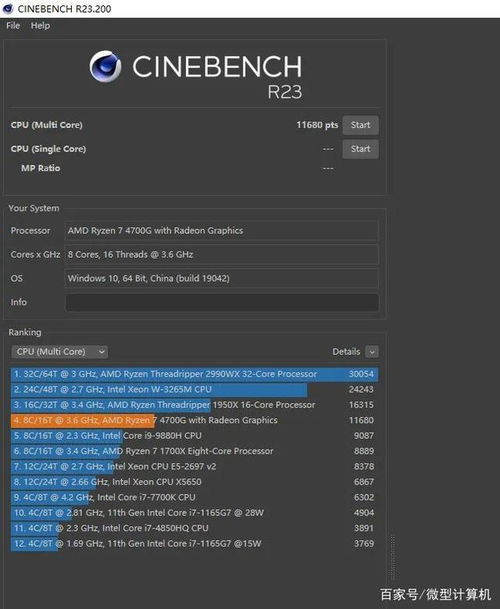The image size is (500, 609).
Task: Select the Threadripper 2990WX ranking entry
Action: (194, 374)
